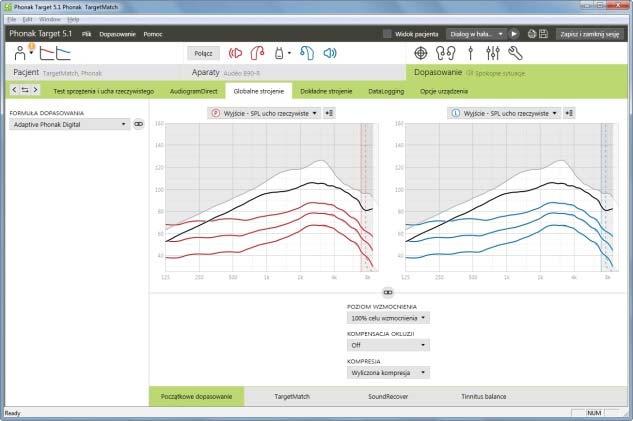Click the File menu in the title menu bar
Screen dimensions: 633x421
click(12, 19)
